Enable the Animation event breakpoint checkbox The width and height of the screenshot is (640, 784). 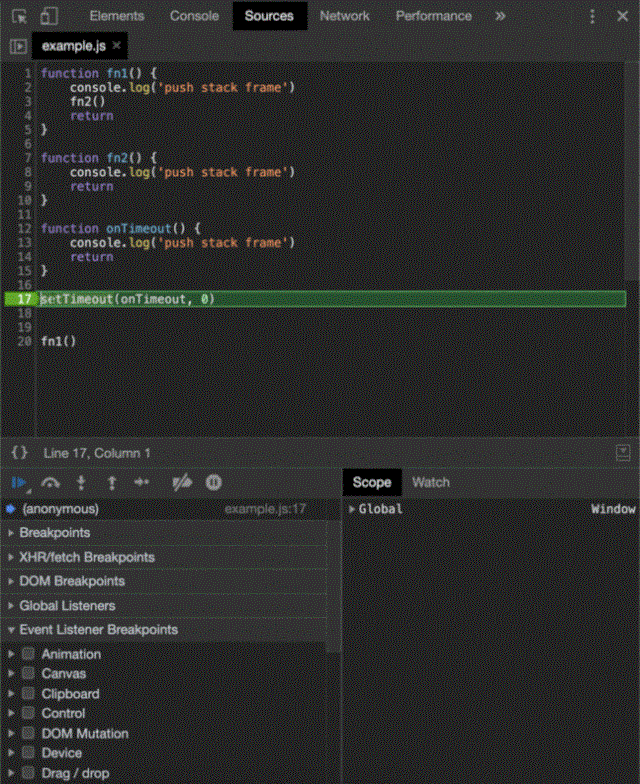pos(29,654)
